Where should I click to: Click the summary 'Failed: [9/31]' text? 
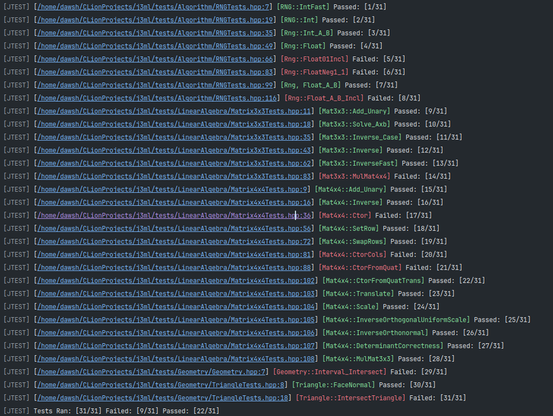pos(132,411)
